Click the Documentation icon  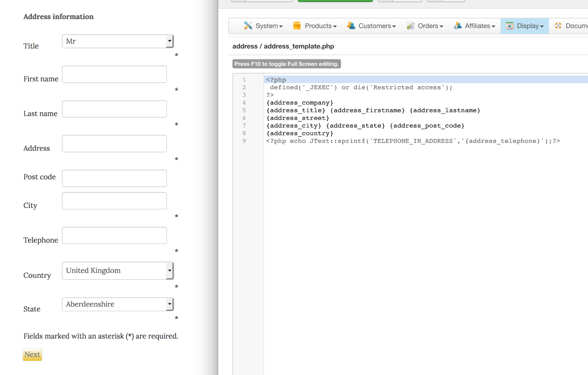(x=558, y=26)
